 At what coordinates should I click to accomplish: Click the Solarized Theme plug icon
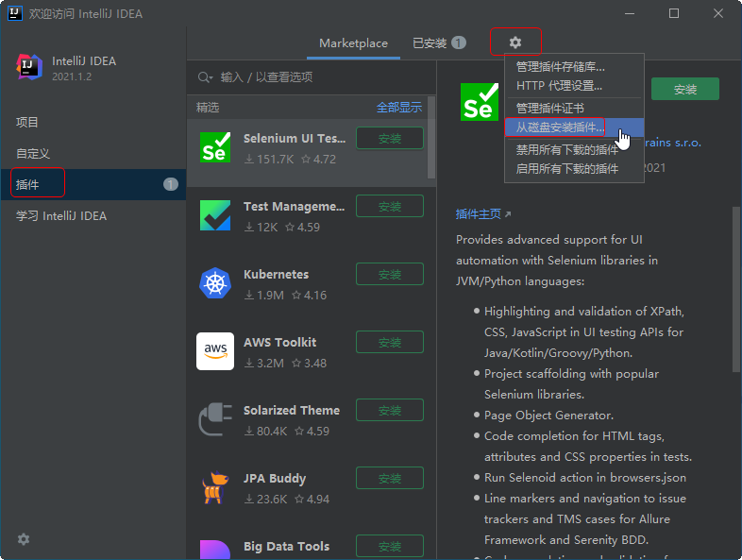pos(215,419)
